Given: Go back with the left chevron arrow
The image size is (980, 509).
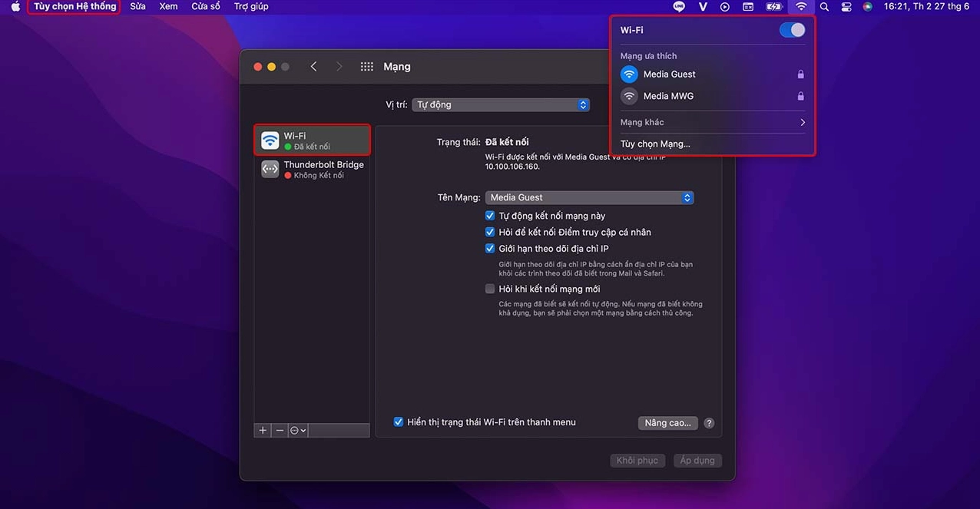Looking at the screenshot, I should (313, 67).
